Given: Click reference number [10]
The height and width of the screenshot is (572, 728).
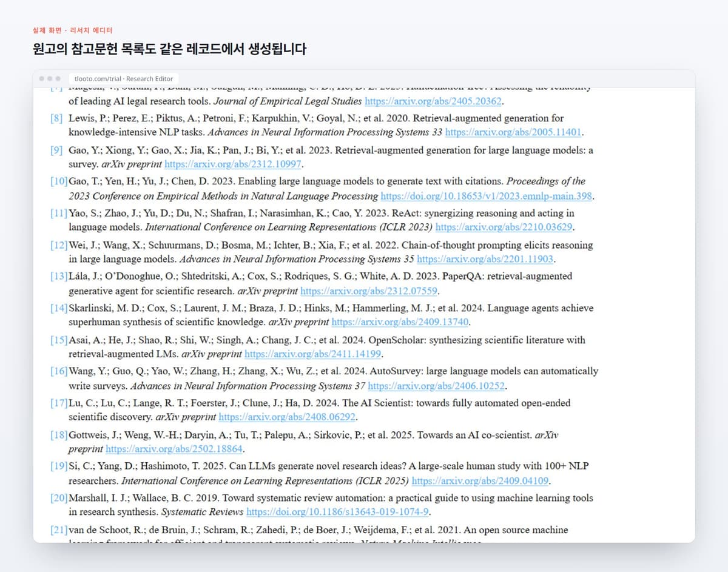Looking at the screenshot, I should click(x=59, y=181).
